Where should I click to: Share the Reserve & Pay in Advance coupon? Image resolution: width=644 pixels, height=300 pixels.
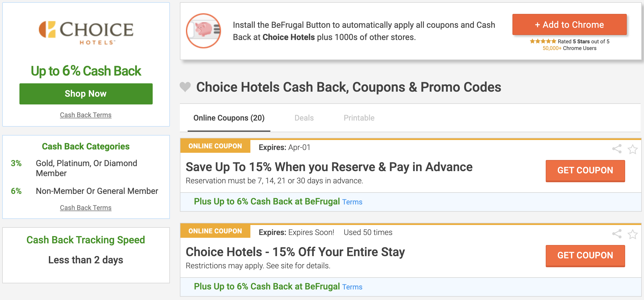(x=617, y=149)
